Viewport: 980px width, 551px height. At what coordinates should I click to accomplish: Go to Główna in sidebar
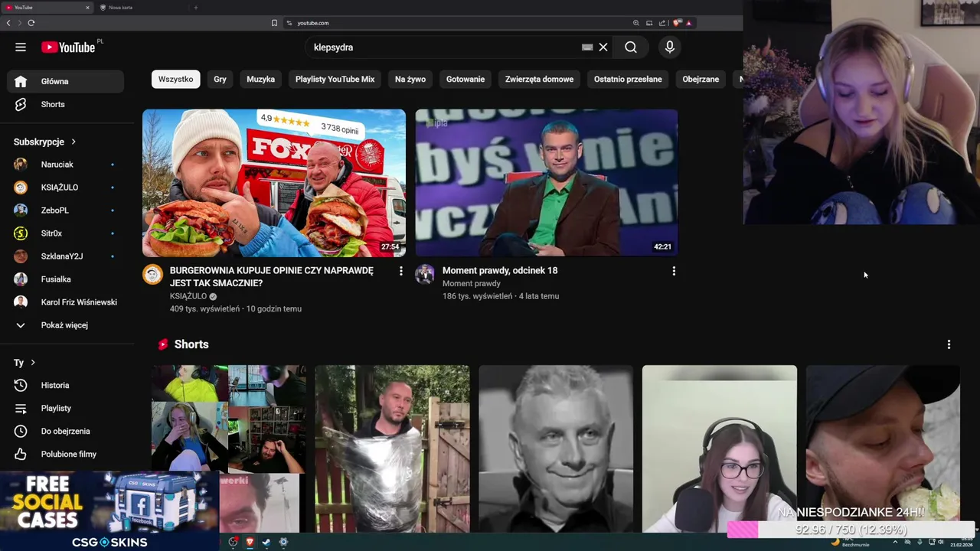(x=65, y=81)
